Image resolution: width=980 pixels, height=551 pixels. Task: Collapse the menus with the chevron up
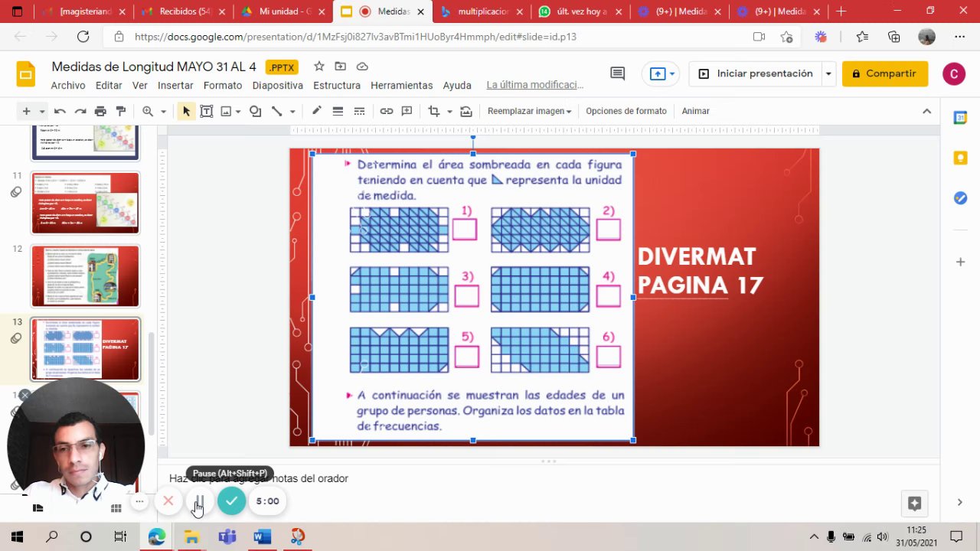[x=926, y=111]
